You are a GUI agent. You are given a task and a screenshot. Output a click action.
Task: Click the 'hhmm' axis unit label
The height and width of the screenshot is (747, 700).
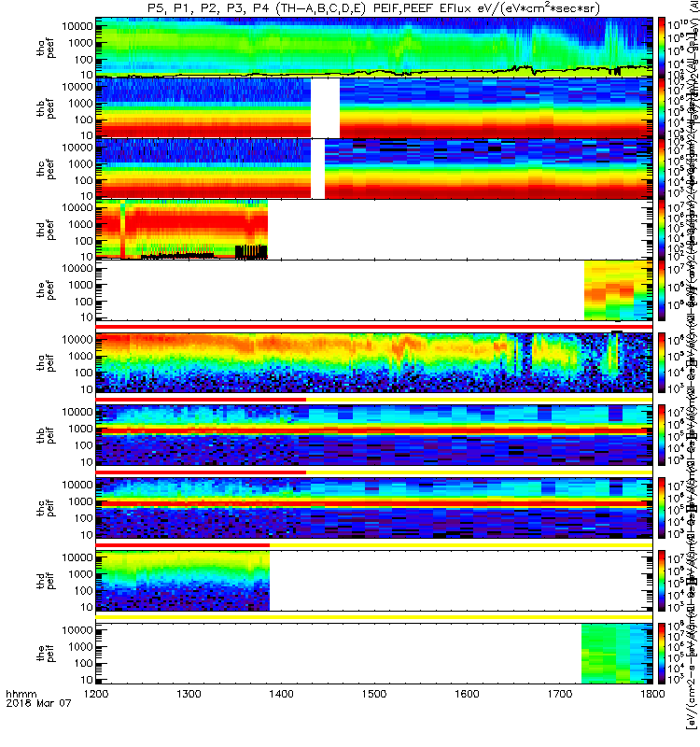[21, 694]
